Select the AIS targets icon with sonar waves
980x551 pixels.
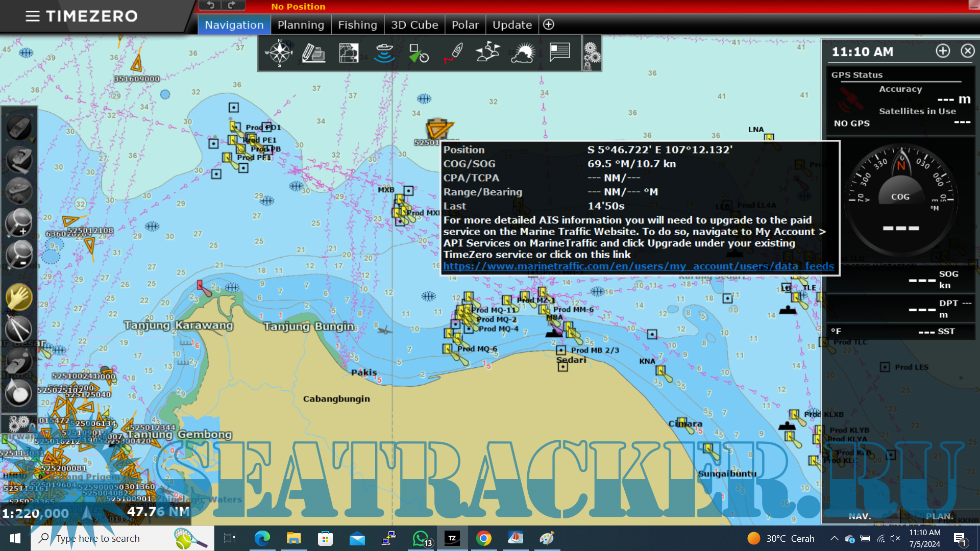pyautogui.click(x=385, y=53)
